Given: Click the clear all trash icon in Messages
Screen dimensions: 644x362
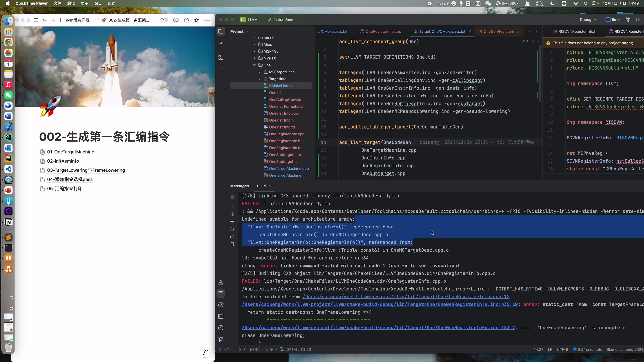Looking at the screenshot, I should (232, 244).
